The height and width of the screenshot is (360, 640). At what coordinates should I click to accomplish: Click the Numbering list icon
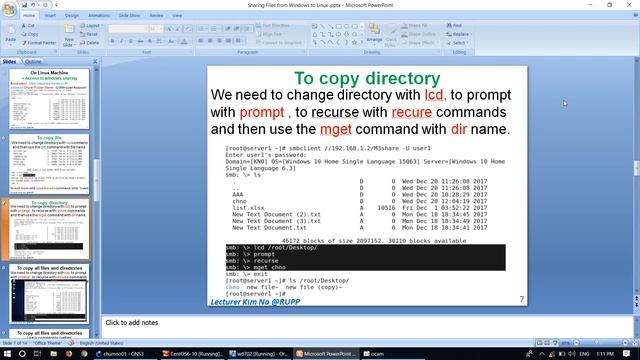(213, 29)
